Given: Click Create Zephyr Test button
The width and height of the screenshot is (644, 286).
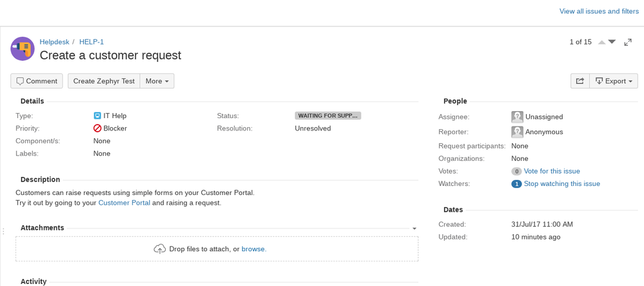Looking at the screenshot, I should [x=104, y=81].
